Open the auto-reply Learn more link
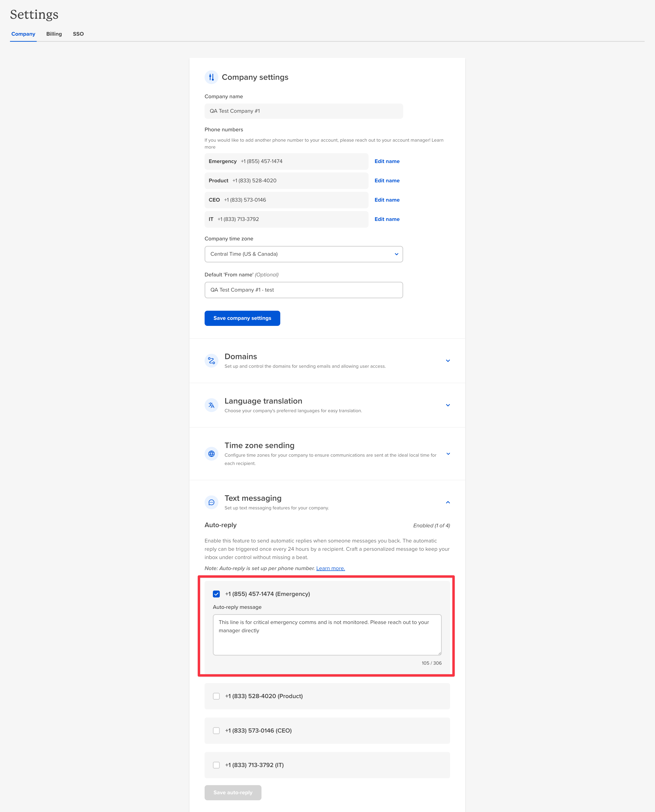The image size is (655, 812). pyautogui.click(x=331, y=568)
